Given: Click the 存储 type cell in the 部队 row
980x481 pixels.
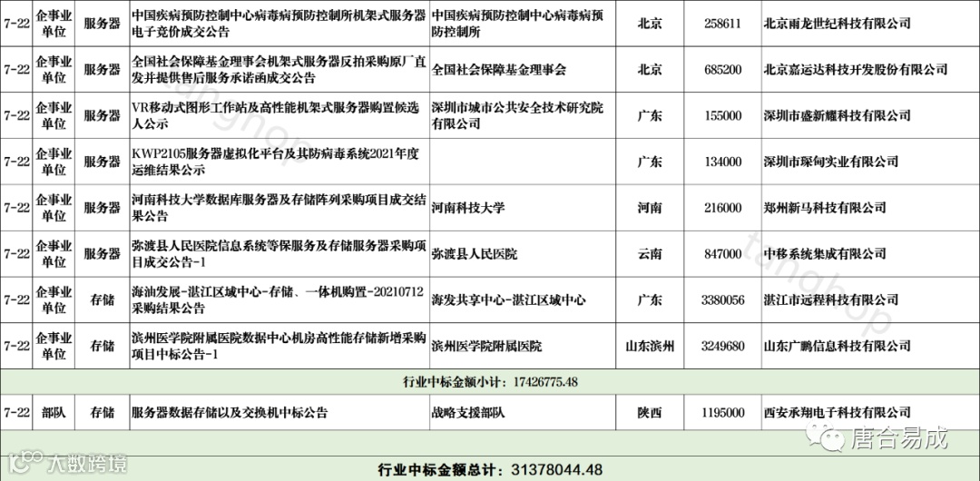Looking at the screenshot, I should point(103,413).
